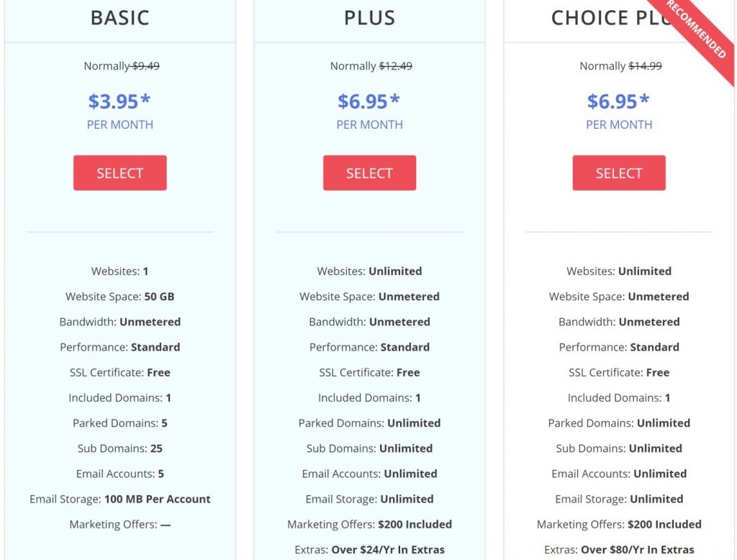Click the Plus plan heading
This screenshot has width=737, height=560.
point(369,18)
